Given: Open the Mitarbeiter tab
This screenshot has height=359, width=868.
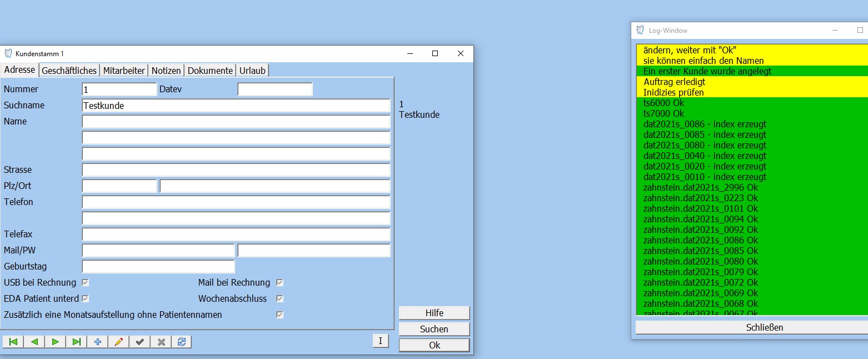Looking at the screenshot, I should pyautogui.click(x=124, y=71).
